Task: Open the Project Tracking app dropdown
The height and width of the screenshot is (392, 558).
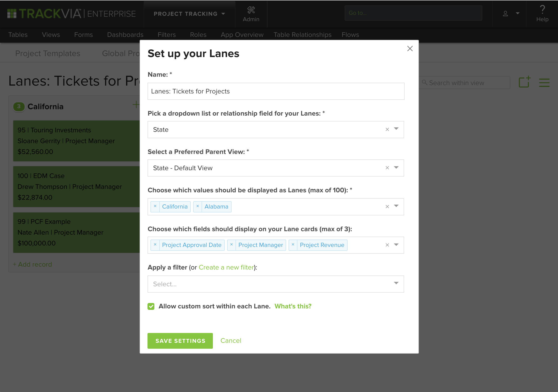Action: (x=189, y=14)
